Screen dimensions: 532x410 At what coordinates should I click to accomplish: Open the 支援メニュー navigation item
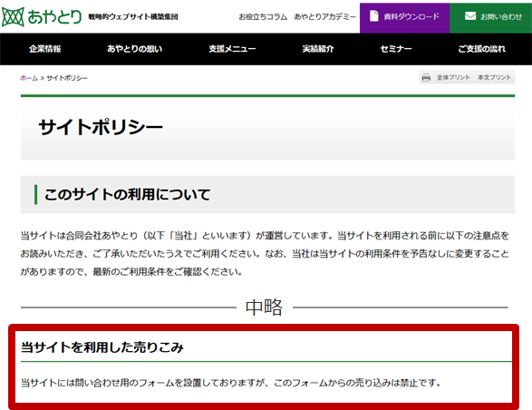click(x=232, y=49)
